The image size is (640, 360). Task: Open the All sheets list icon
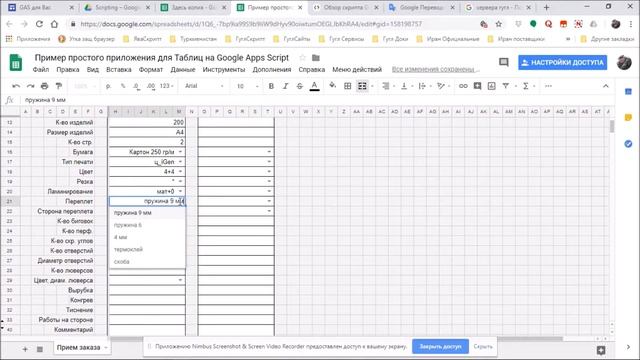click(40, 349)
